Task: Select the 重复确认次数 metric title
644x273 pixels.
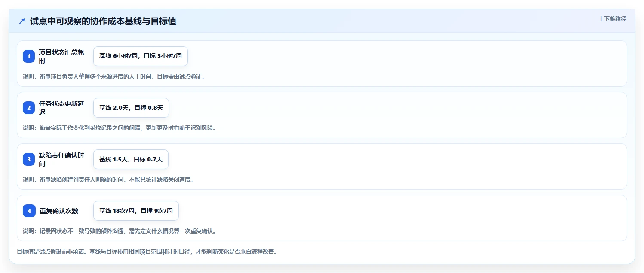Action: [59, 211]
